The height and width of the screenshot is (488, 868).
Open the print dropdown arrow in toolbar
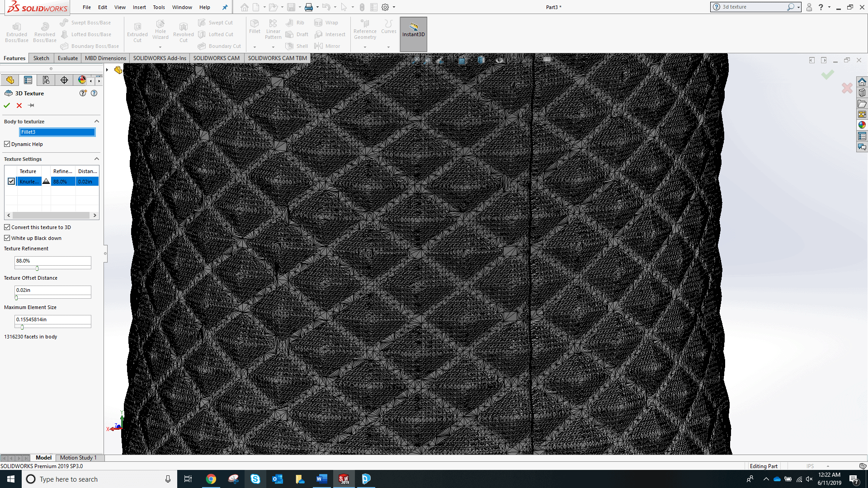click(317, 7)
